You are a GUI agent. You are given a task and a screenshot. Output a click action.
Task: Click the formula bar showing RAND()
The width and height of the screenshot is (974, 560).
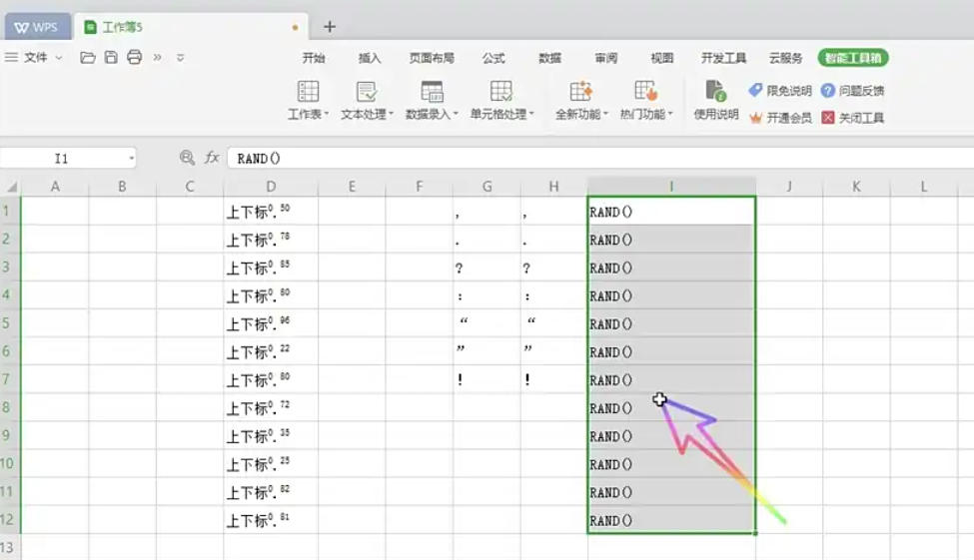click(x=600, y=159)
